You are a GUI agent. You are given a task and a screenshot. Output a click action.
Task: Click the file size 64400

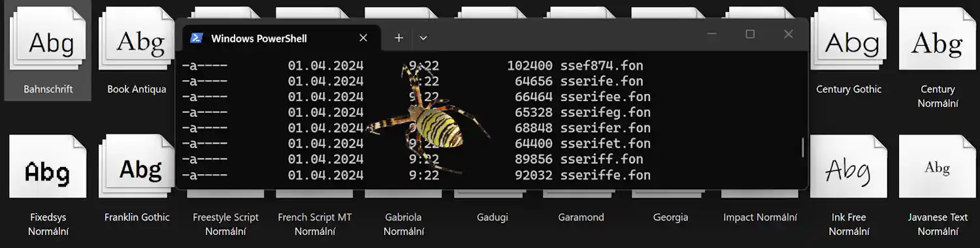(533, 144)
